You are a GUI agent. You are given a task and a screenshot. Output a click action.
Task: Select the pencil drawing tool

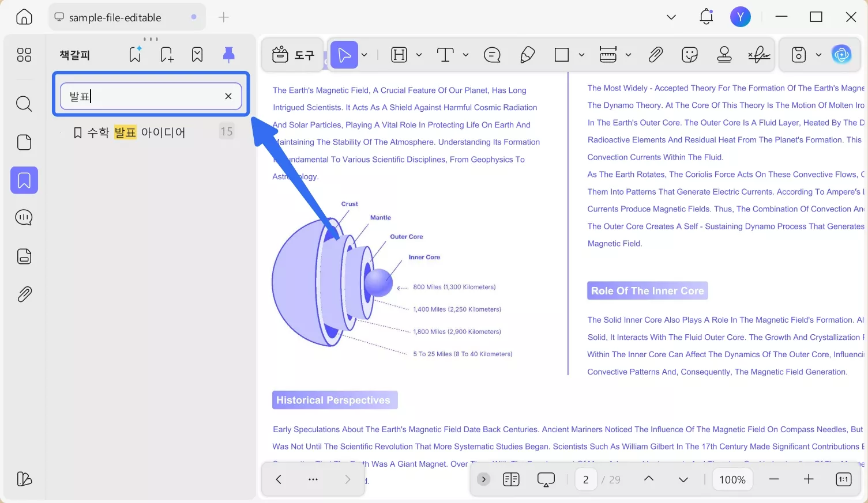(527, 55)
